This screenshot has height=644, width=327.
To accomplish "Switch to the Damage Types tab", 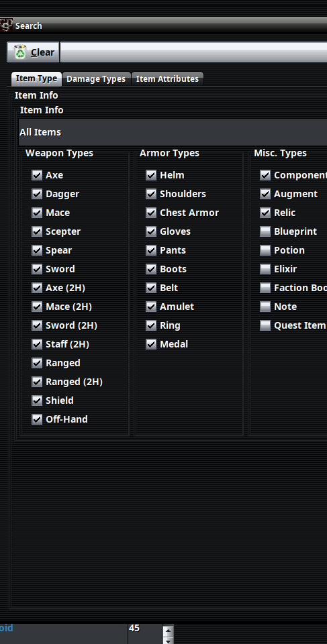I will click(96, 79).
